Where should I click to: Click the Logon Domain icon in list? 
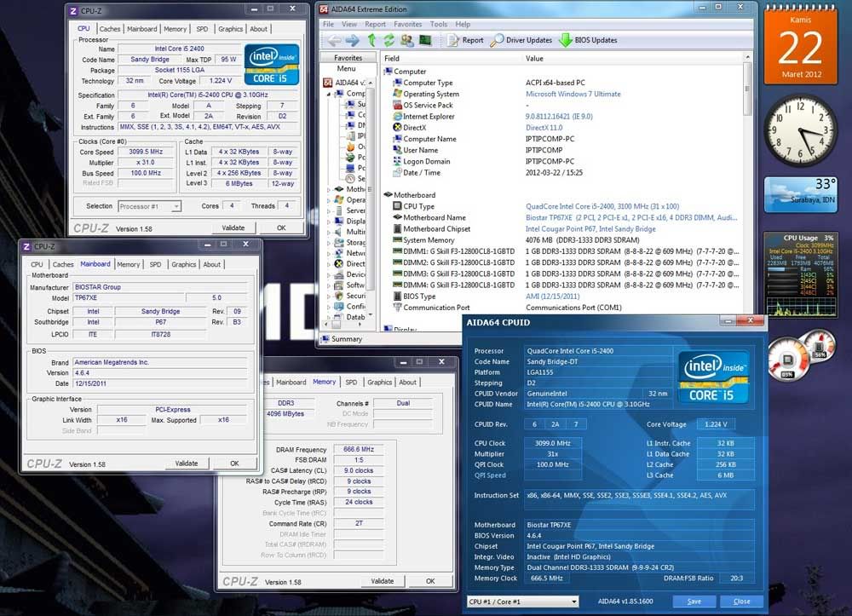(397, 161)
